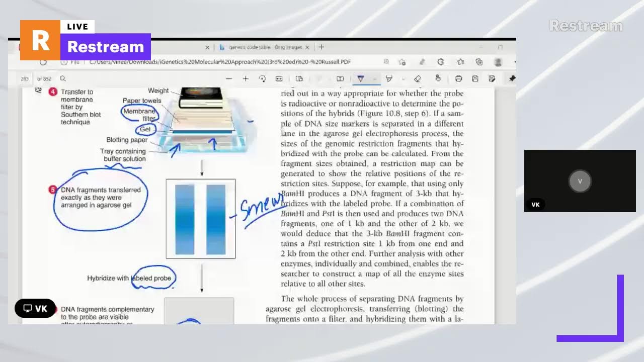Viewport: 644px width, 362px height.
Task: Click the pen icon in browser toolbar
Action: (x=422, y=62)
